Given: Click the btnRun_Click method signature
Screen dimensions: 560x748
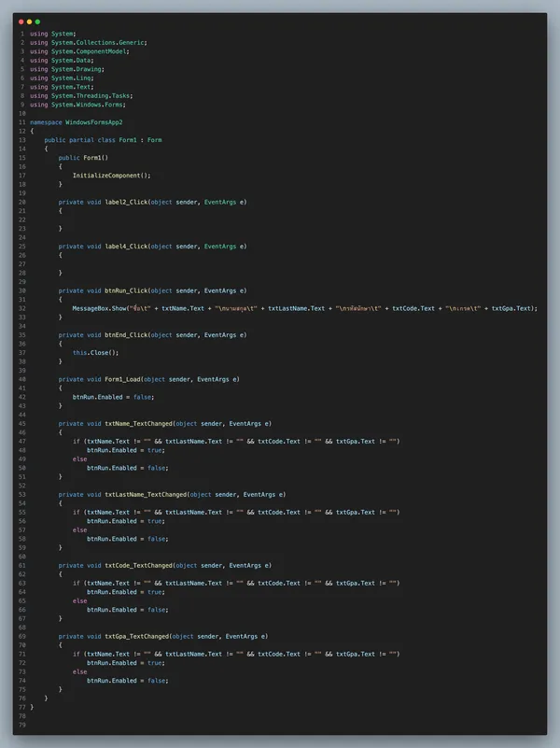Looking at the screenshot, I should click(152, 291).
